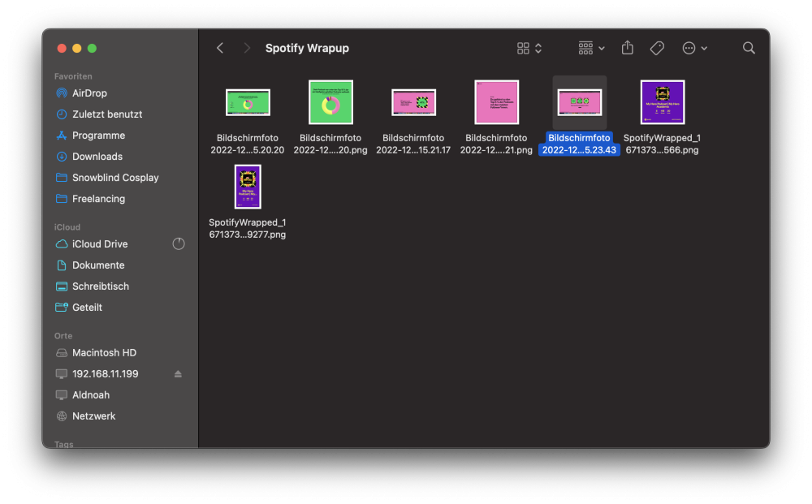
Task: Click the file name SpotifyWrapped_1671373...9277.png
Action: (x=248, y=229)
